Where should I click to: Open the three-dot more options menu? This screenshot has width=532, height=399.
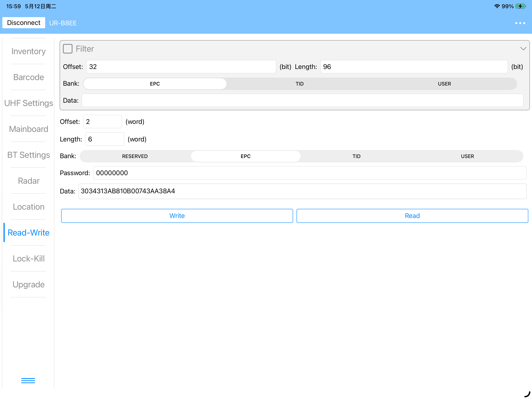[520, 23]
